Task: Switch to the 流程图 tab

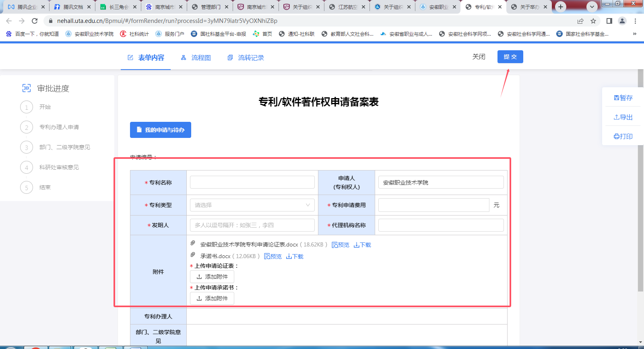Action: pos(196,58)
